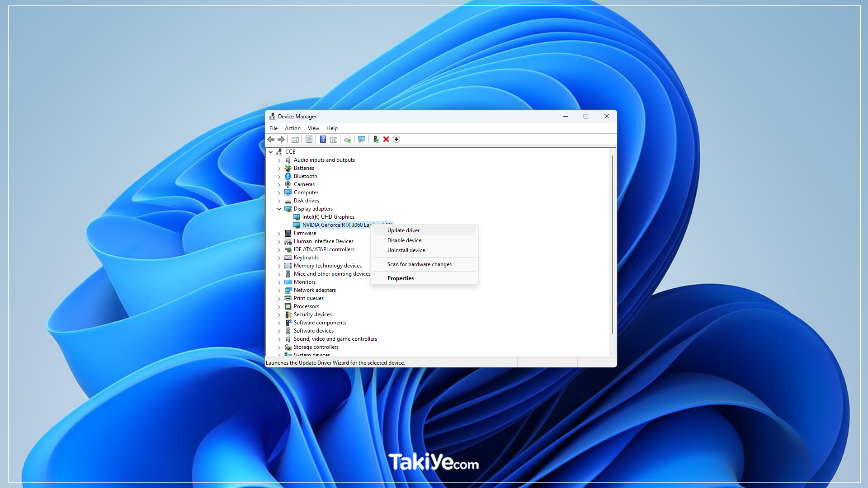Open the Action menu in menubar

point(292,128)
